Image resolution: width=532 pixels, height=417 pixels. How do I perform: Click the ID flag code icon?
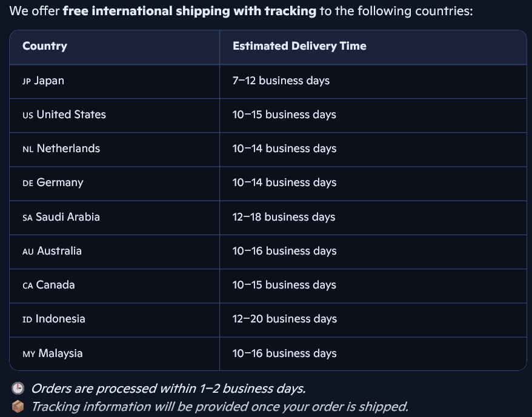[27, 320]
